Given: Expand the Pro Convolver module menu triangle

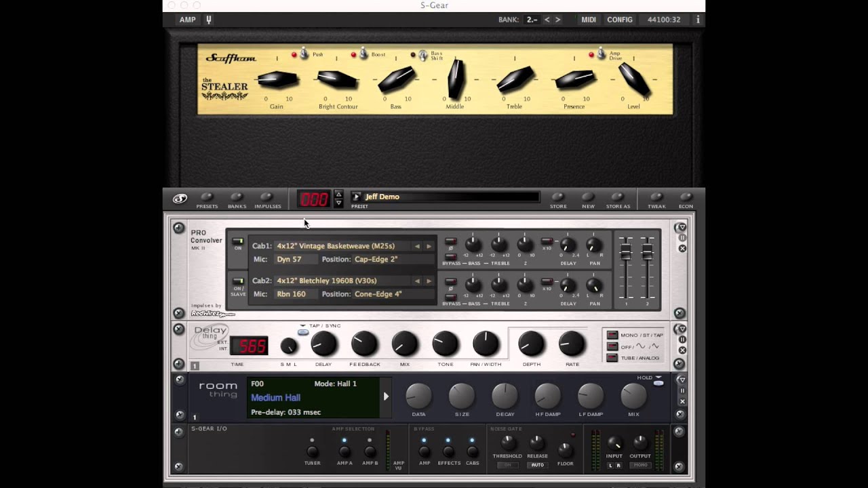Looking at the screenshot, I should [682, 228].
